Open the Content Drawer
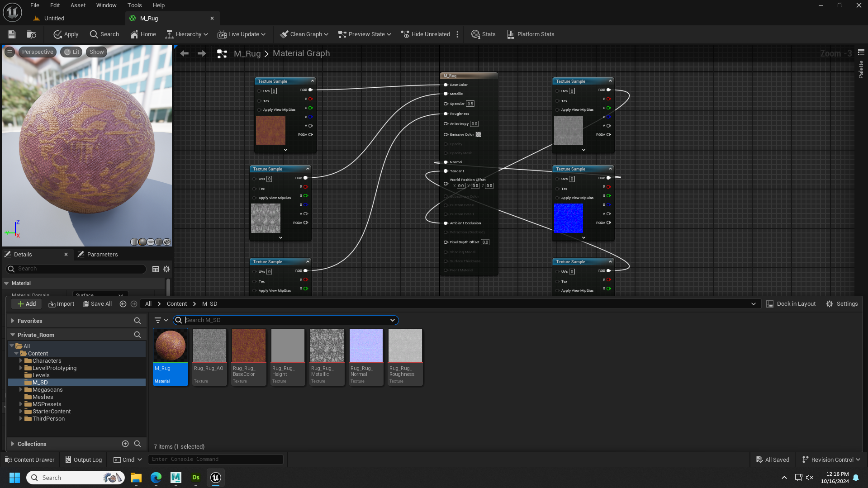The image size is (868, 488). 29,460
